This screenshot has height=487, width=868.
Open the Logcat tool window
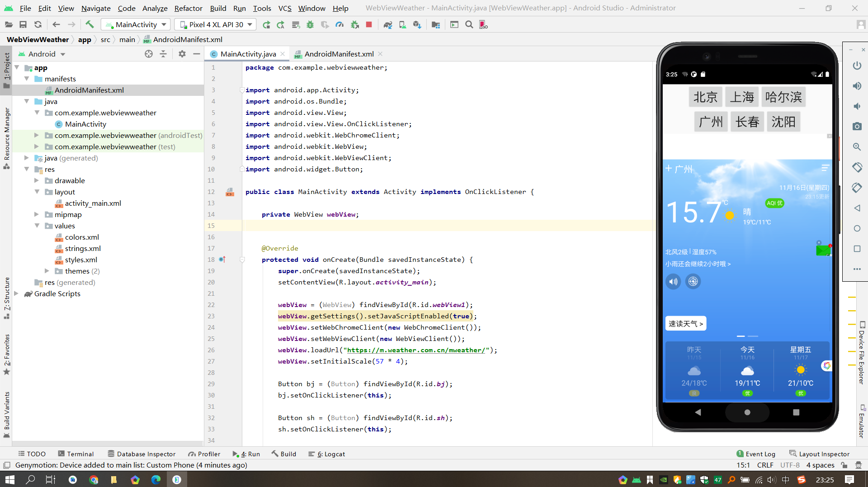326,454
